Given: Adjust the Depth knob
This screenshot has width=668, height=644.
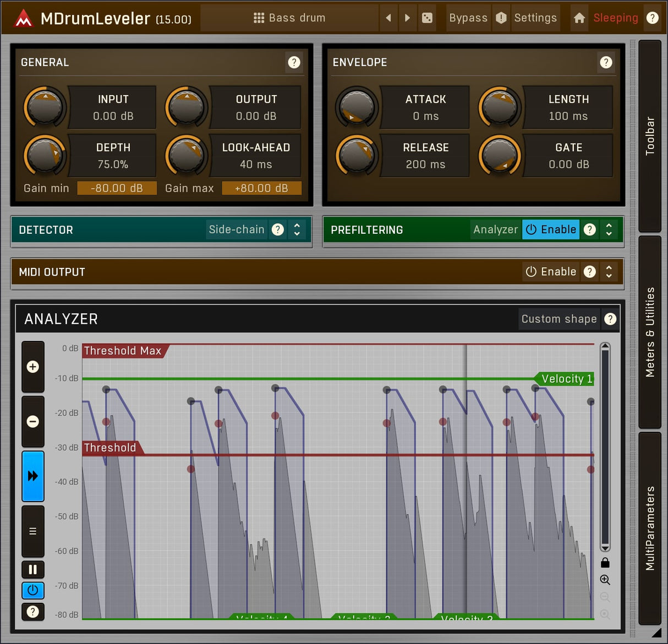Looking at the screenshot, I should [45, 156].
